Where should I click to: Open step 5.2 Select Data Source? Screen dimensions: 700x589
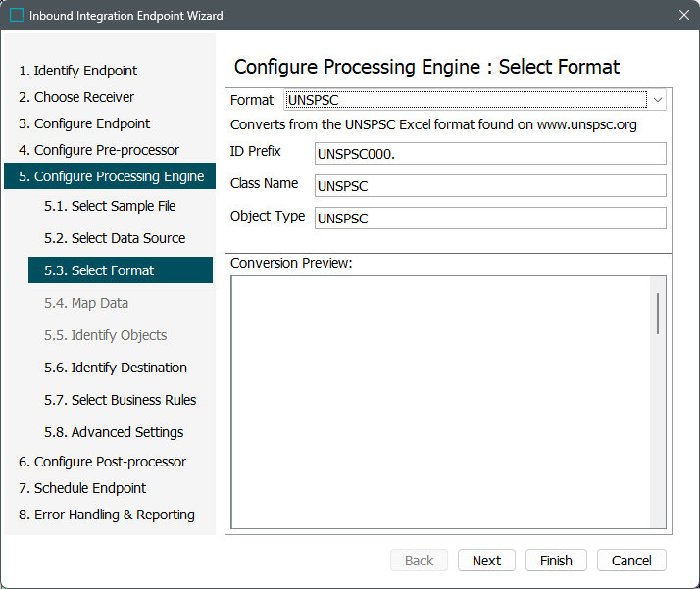point(115,238)
